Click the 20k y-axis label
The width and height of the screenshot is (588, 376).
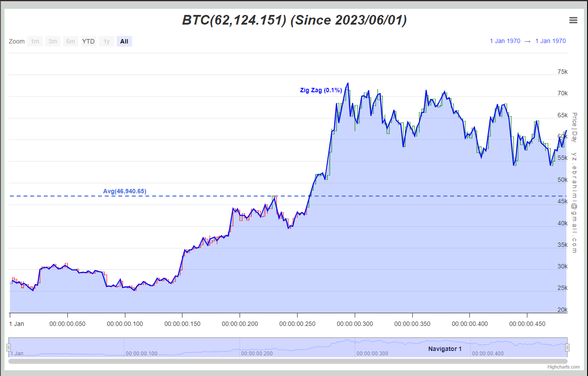(562, 310)
